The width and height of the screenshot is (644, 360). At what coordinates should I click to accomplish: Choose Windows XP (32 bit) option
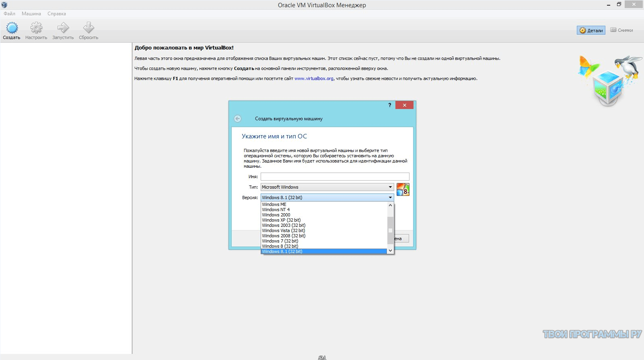click(x=281, y=220)
